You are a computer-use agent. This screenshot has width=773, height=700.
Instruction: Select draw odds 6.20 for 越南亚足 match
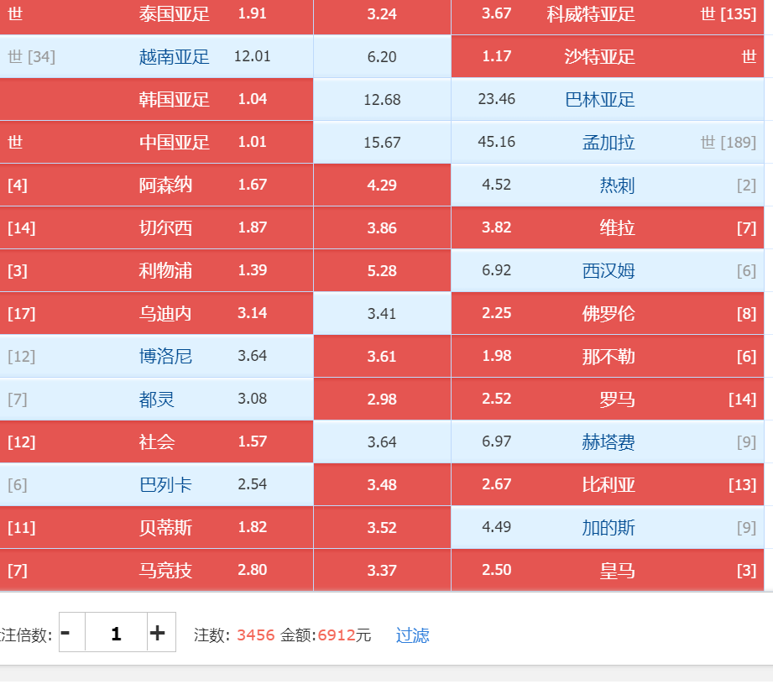tap(382, 57)
